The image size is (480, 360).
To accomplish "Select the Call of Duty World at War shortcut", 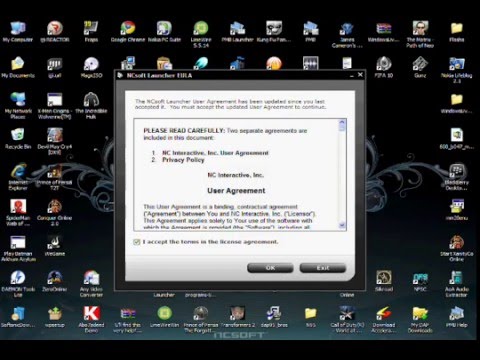I will 347,319.
